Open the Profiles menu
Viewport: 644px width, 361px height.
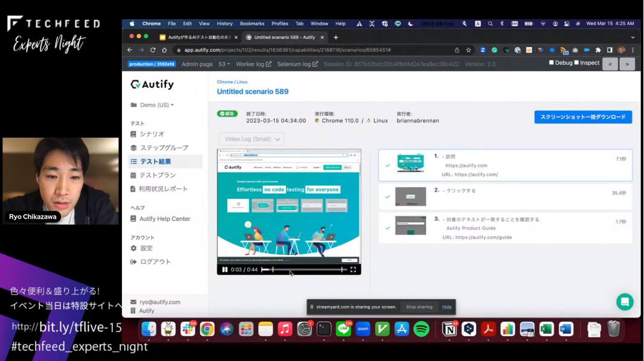click(280, 24)
